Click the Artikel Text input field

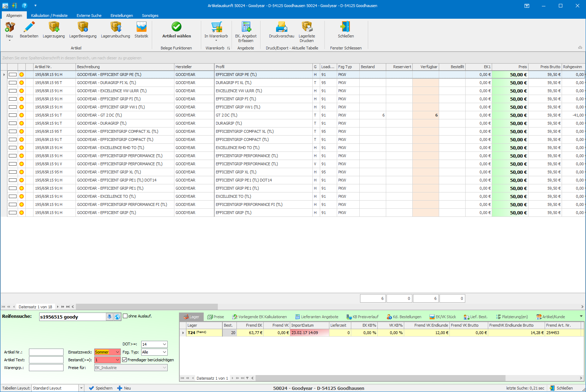(x=46, y=360)
